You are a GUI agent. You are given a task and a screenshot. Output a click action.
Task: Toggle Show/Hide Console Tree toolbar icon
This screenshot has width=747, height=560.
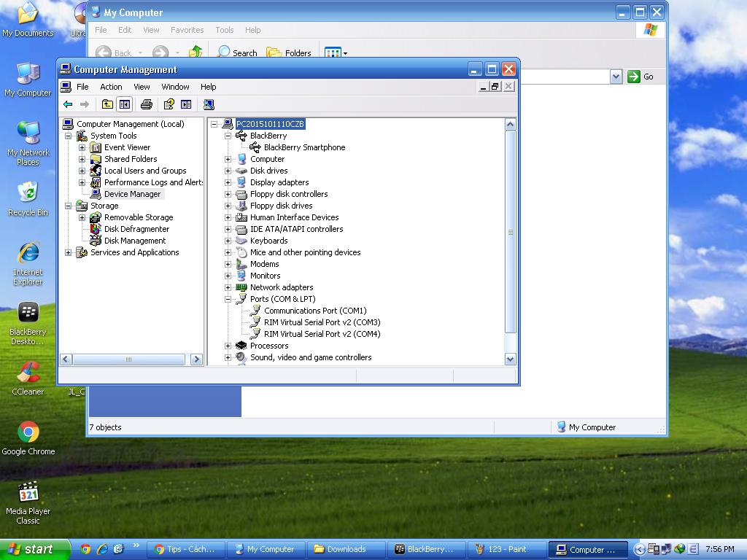(x=124, y=104)
